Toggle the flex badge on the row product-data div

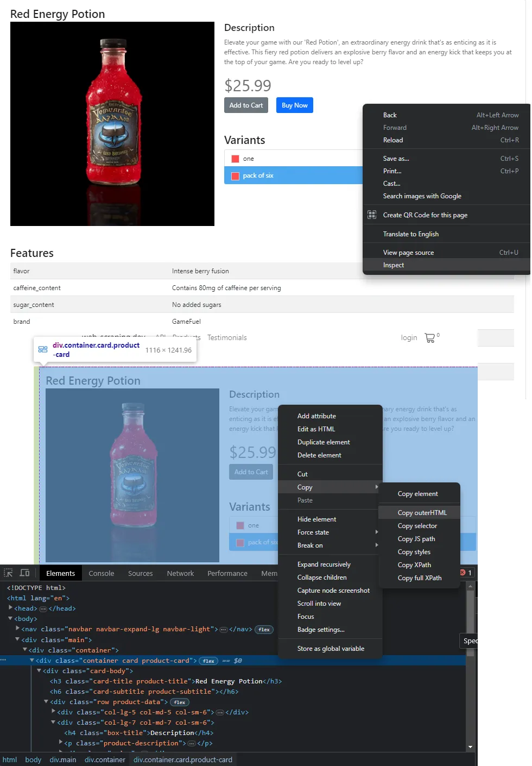click(x=179, y=702)
